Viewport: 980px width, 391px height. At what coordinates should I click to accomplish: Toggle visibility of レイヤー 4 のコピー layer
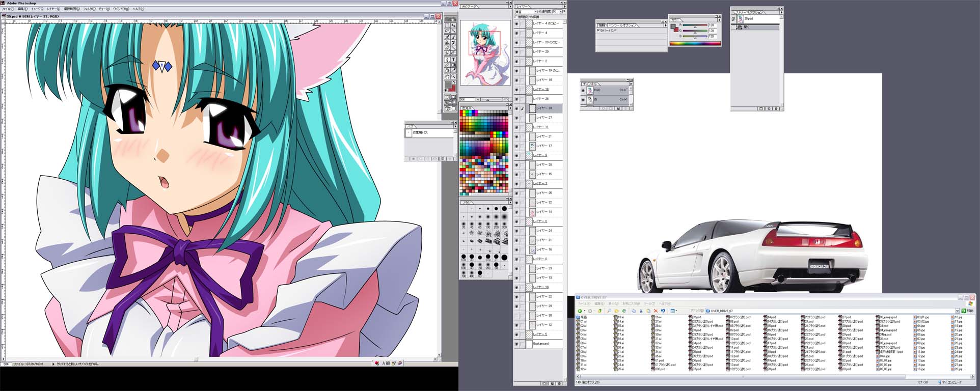[516, 23]
